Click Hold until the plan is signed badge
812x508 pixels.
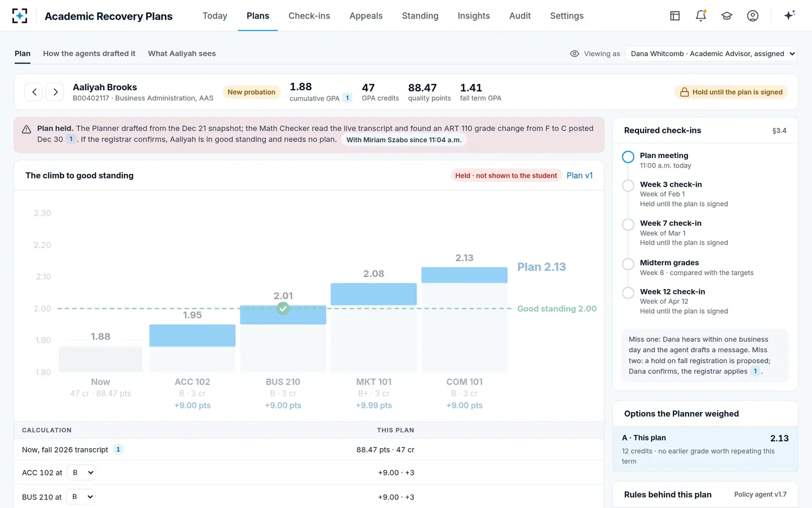click(x=731, y=92)
